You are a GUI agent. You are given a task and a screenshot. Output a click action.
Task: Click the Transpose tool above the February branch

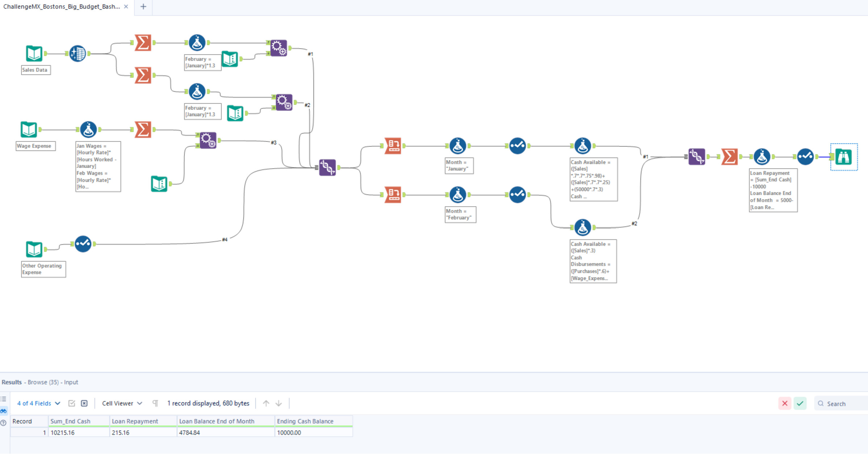pos(393,146)
